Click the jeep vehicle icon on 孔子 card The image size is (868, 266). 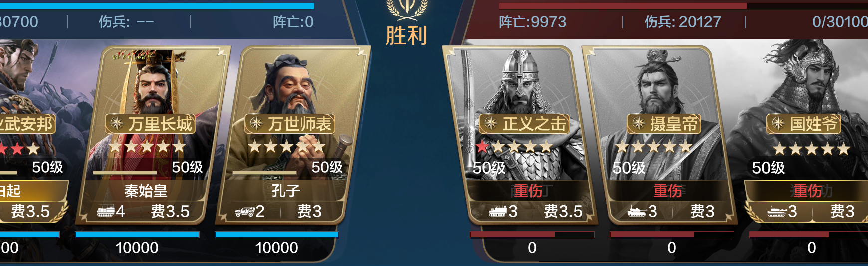(x=245, y=212)
